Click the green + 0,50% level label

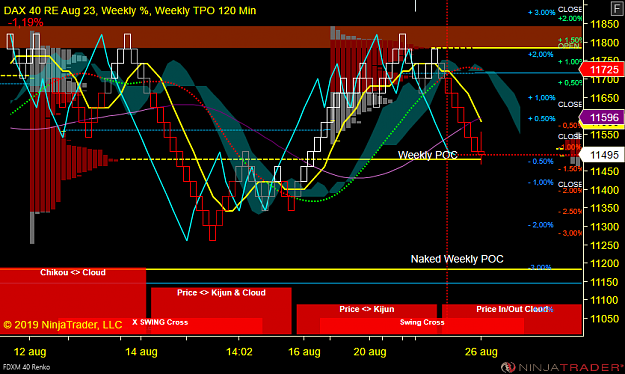(x=570, y=83)
